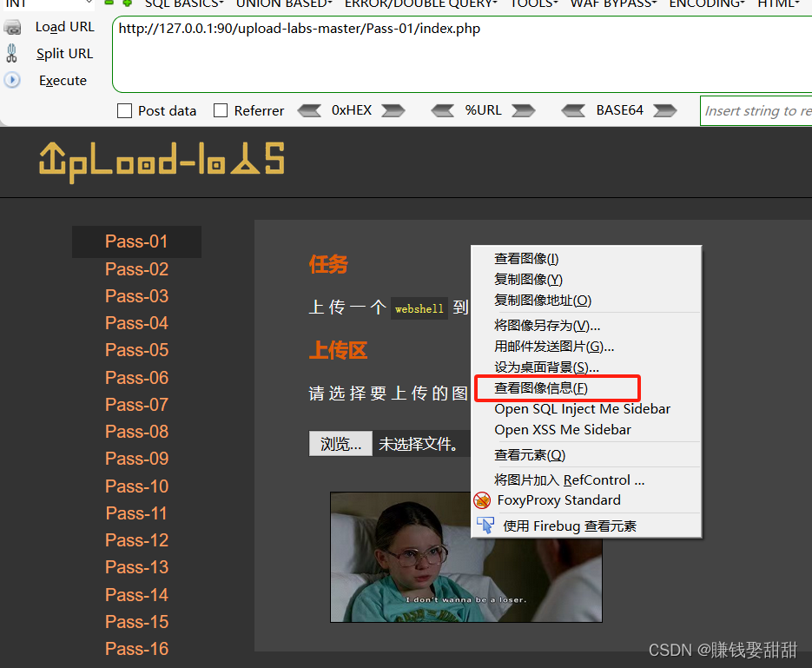The height and width of the screenshot is (668, 812).
Task: Click the %URL encode label
Action: coord(483,110)
